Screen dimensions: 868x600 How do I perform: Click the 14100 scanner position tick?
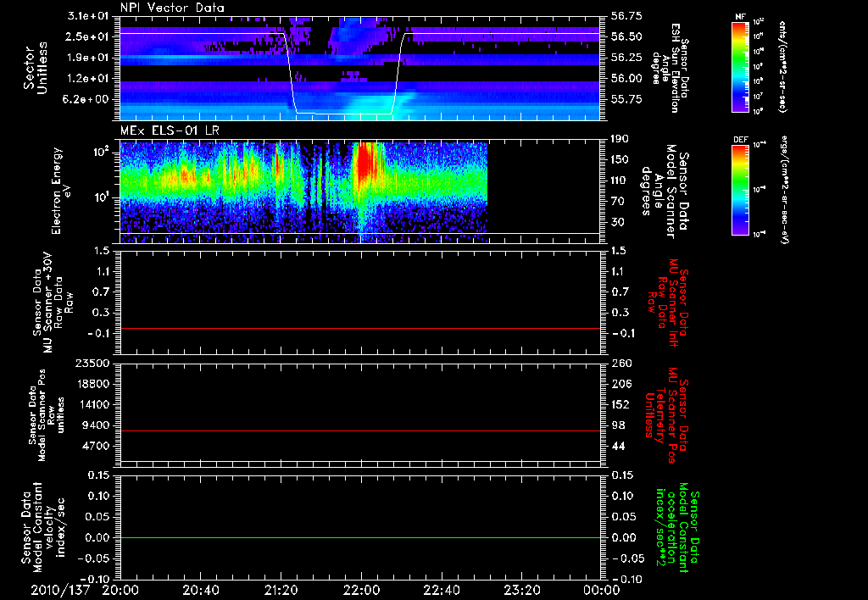[x=93, y=404]
